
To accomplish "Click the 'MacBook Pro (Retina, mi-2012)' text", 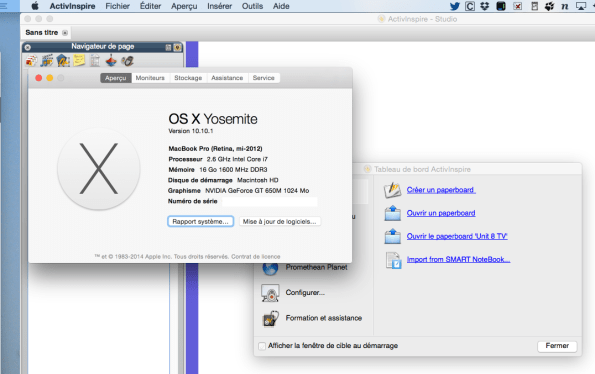I will 216,149.
